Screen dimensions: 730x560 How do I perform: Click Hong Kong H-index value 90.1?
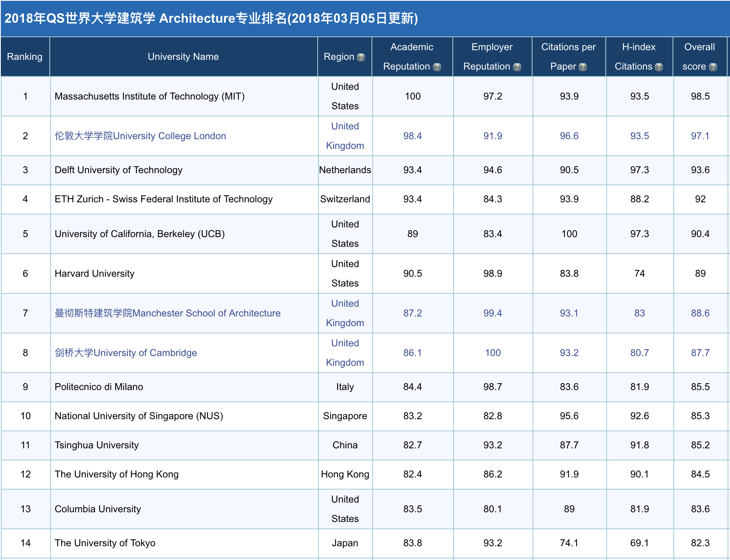click(640, 474)
